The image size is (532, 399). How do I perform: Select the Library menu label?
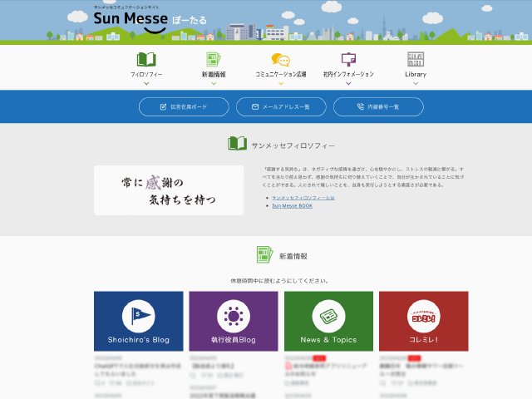(416, 74)
